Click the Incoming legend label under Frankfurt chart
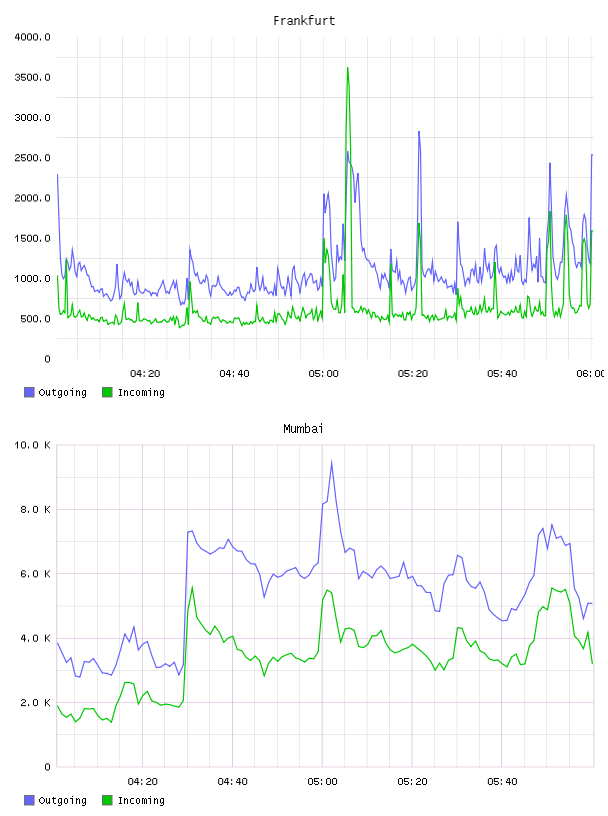Image resolution: width=608 pixels, height=816 pixels. pos(141,392)
